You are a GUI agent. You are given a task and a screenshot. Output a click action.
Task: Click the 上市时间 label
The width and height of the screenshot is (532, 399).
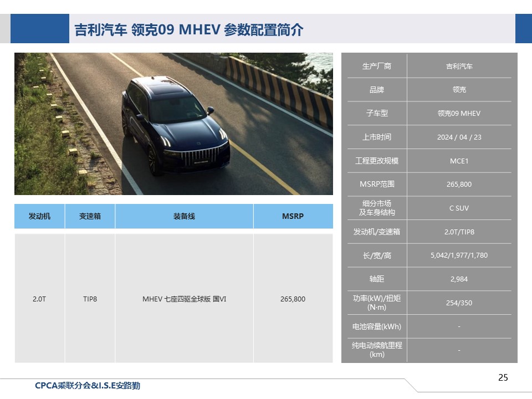[377, 137]
